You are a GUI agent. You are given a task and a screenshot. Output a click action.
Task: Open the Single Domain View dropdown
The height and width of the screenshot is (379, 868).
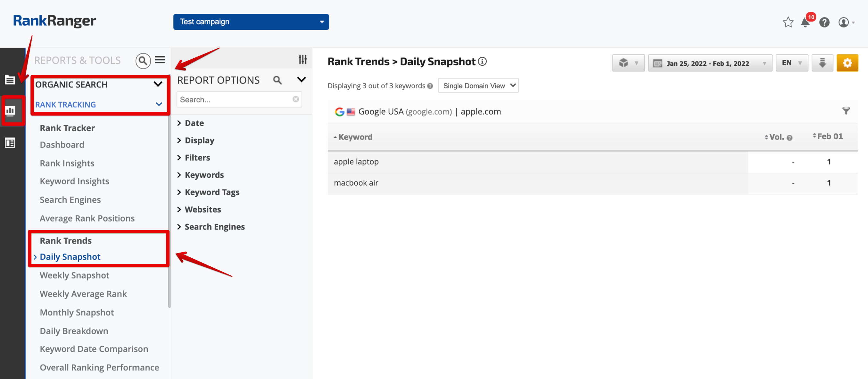[x=478, y=85]
